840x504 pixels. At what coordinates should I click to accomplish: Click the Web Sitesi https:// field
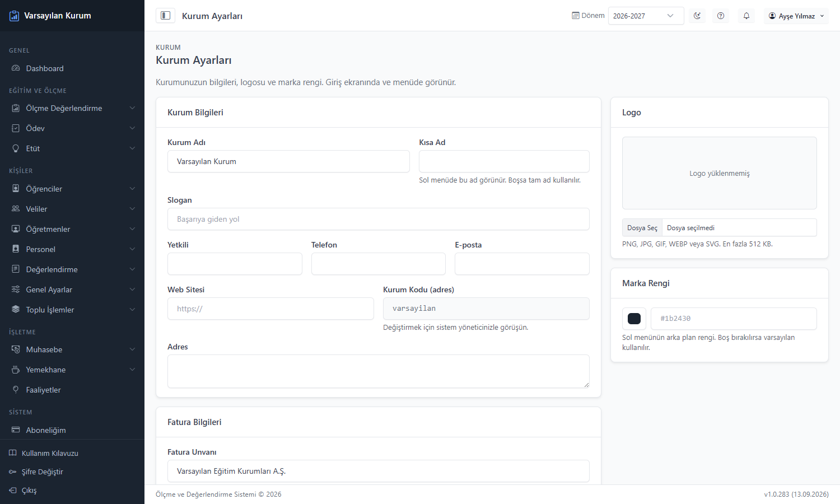(270, 309)
